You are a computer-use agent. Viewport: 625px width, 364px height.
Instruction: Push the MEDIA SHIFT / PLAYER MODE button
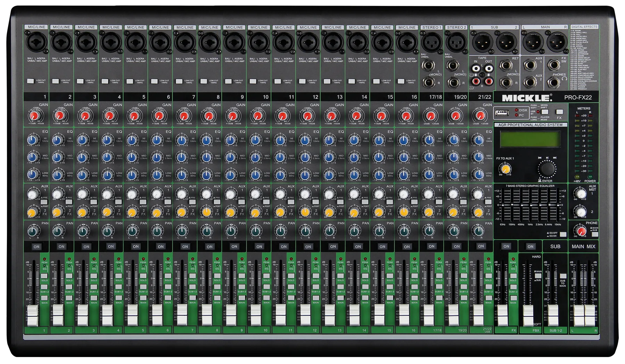(545, 112)
